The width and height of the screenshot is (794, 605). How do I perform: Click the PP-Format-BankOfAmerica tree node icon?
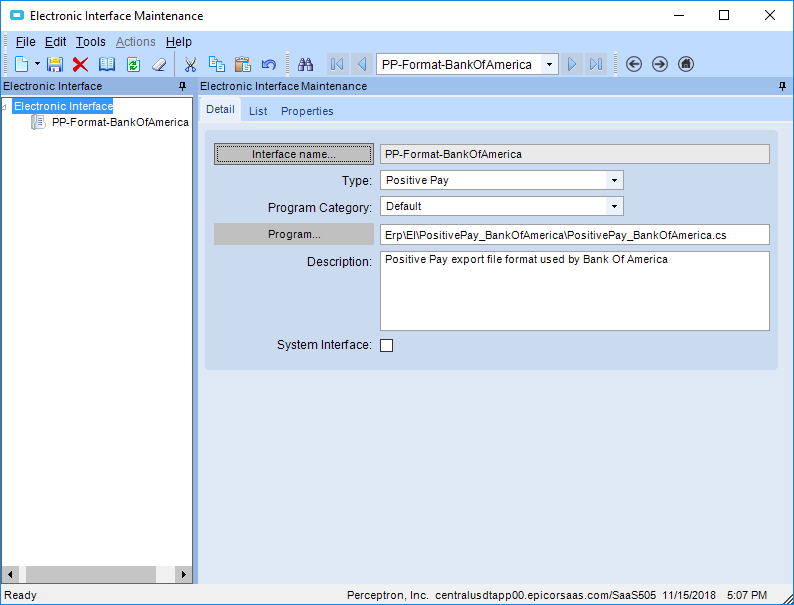click(38, 122)
